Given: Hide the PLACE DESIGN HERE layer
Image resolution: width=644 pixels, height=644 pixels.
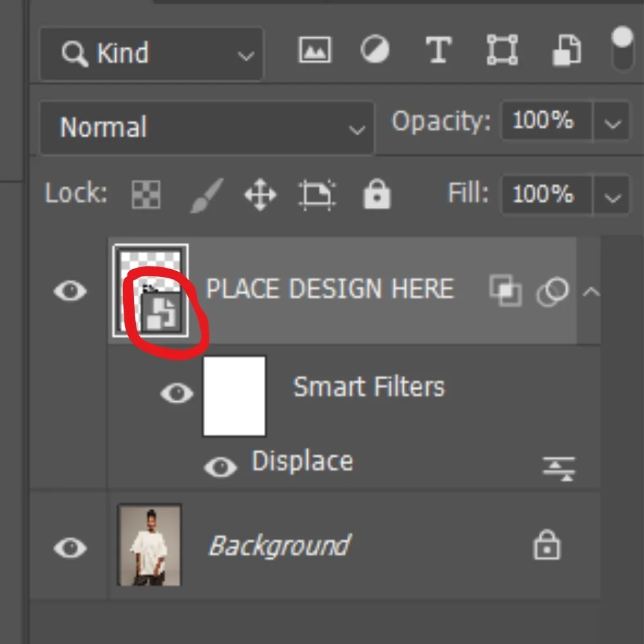Looking at the screenshot, I should pyautogui.click(x=70, y=291).
